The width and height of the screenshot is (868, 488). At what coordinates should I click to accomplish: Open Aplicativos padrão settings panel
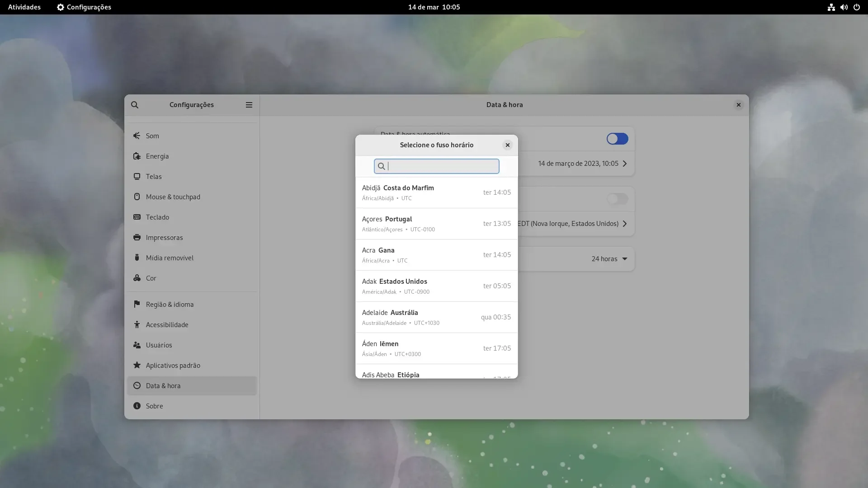pos(192,366)
